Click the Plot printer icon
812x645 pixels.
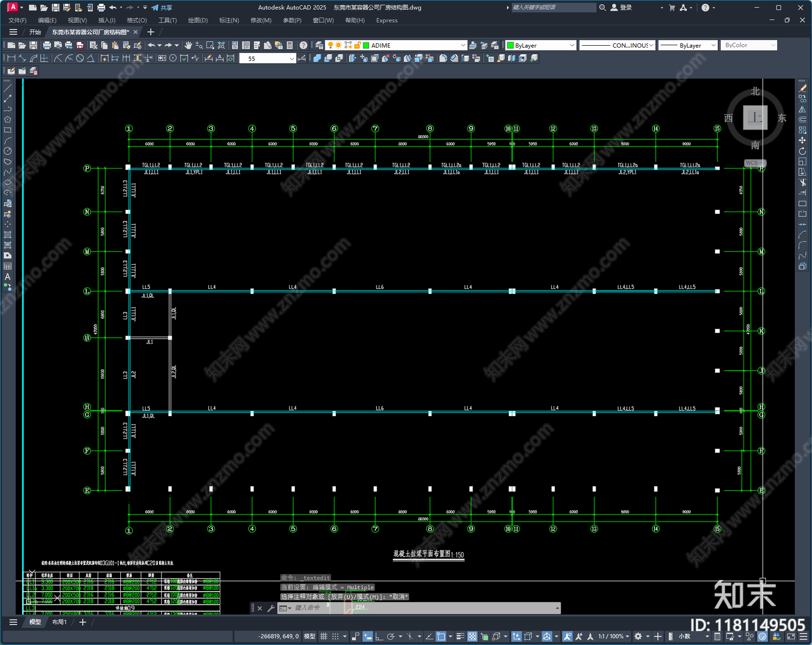(47, 45)
